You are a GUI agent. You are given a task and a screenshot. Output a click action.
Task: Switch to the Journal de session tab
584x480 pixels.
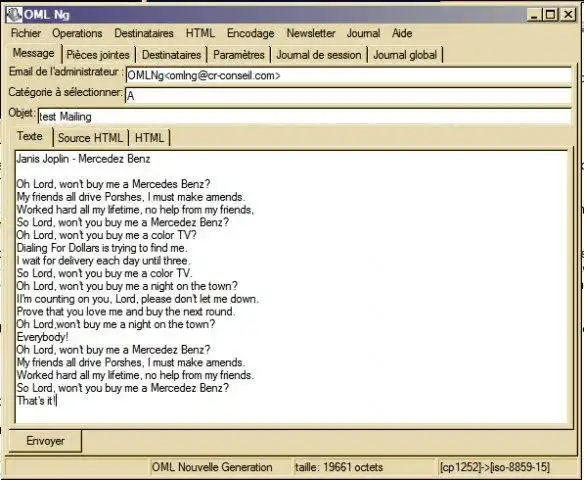pyautogui.click(x=319, y=55)
